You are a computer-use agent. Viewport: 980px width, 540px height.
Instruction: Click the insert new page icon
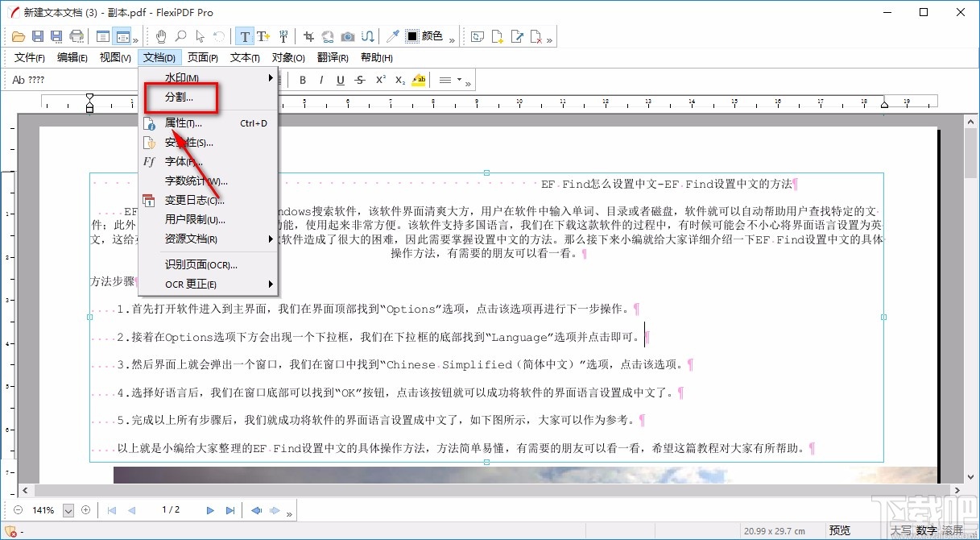click(498, 36)
